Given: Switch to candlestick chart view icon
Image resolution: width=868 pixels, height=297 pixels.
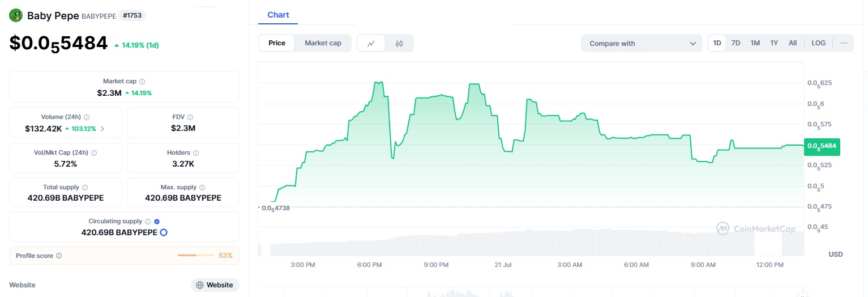Looking at the screenshot, I should pyautogui.click(x=399, y=44).
